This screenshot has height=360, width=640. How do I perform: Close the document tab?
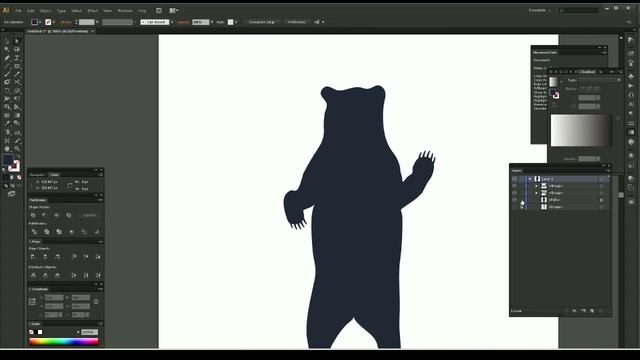pyautogui.click(x=93, y=31)
